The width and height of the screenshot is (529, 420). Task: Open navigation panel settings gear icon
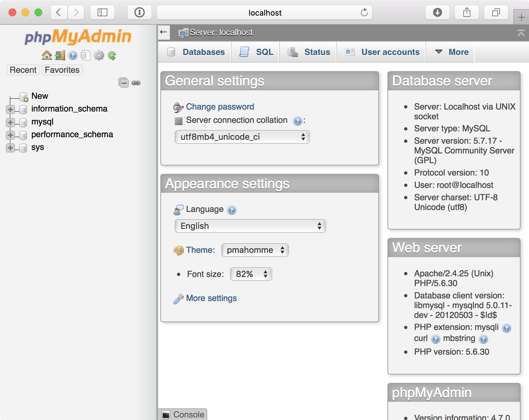tap(99, 56)
